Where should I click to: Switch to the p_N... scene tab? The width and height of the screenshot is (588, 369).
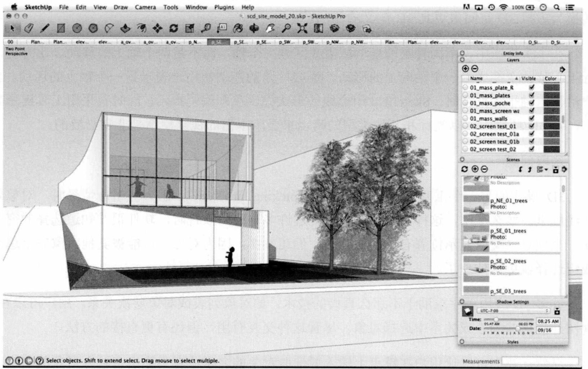[195, 42]
